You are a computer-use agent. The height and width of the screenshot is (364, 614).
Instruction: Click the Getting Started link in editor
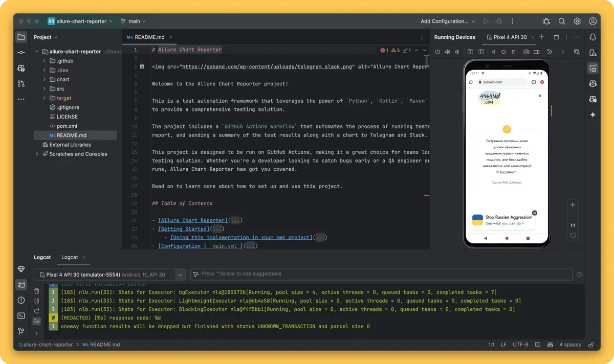pos(183,229)
